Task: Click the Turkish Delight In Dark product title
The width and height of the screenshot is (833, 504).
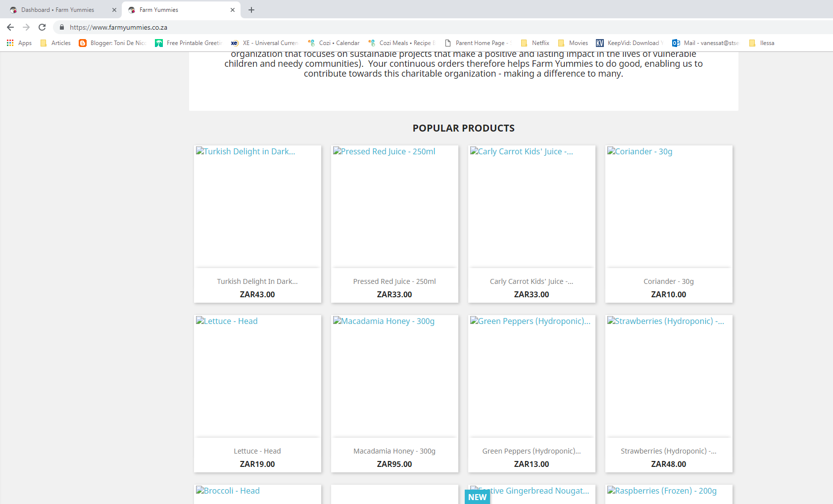Action: coord(257,281)
